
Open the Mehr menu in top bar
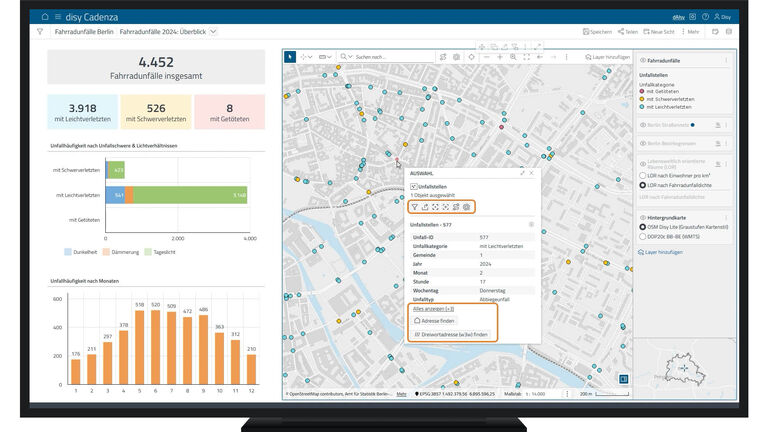click(691, 31)
